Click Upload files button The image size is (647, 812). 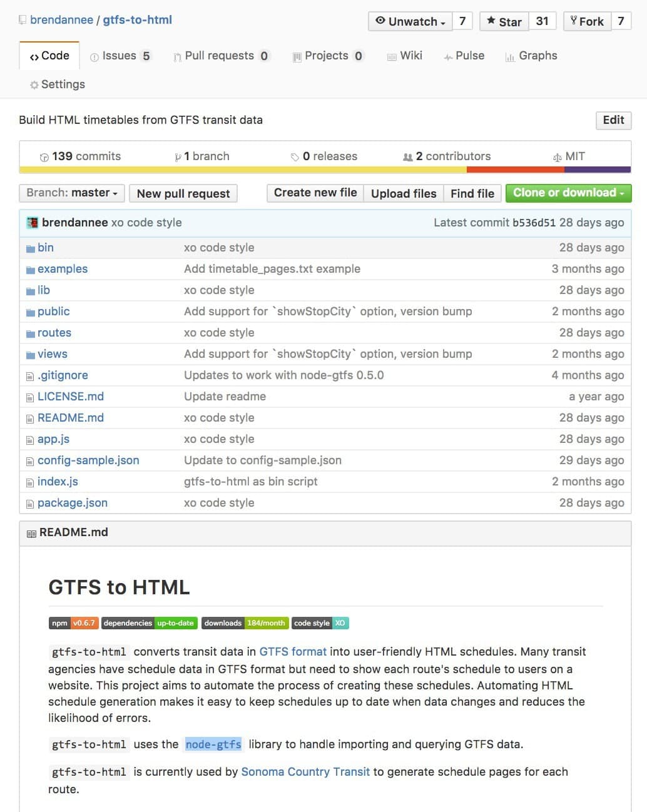click(404, 193)
